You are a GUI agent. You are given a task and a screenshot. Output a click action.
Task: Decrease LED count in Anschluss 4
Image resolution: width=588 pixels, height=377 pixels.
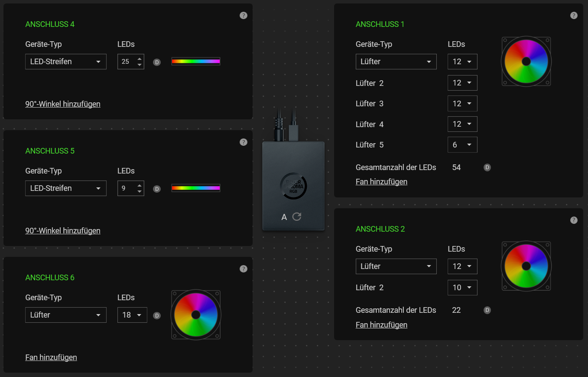[x=140, y=65]
